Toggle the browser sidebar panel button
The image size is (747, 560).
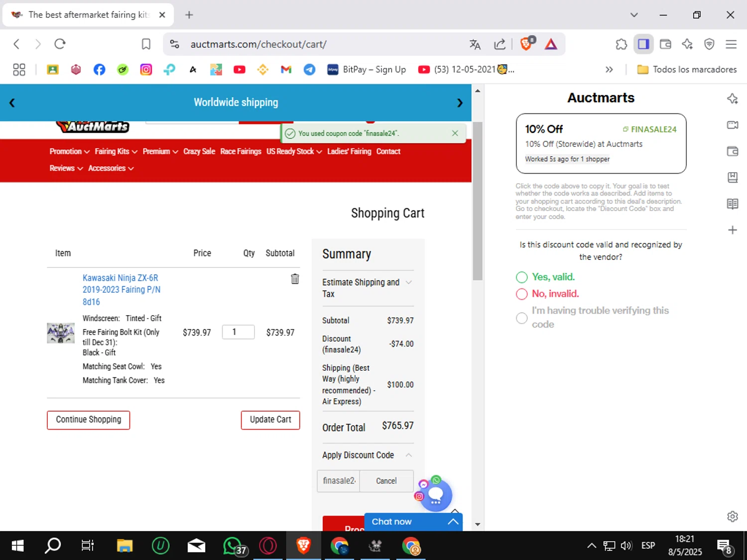pos(643,44)
